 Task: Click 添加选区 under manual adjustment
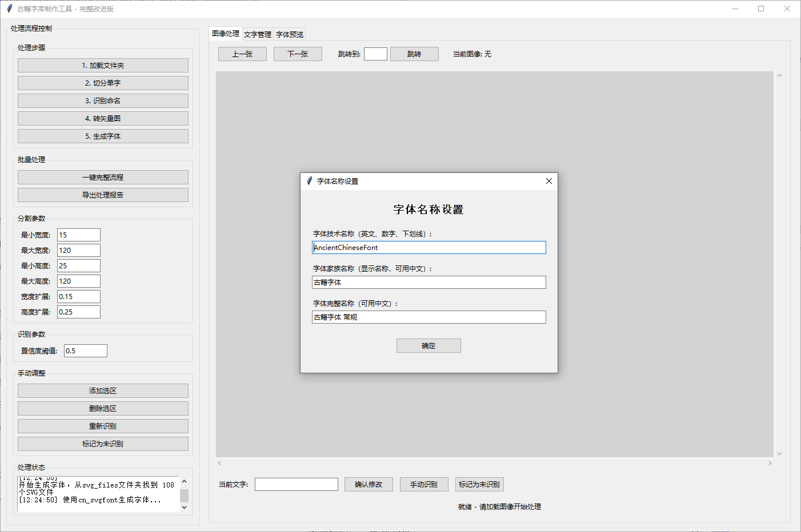tap(103, 390)
